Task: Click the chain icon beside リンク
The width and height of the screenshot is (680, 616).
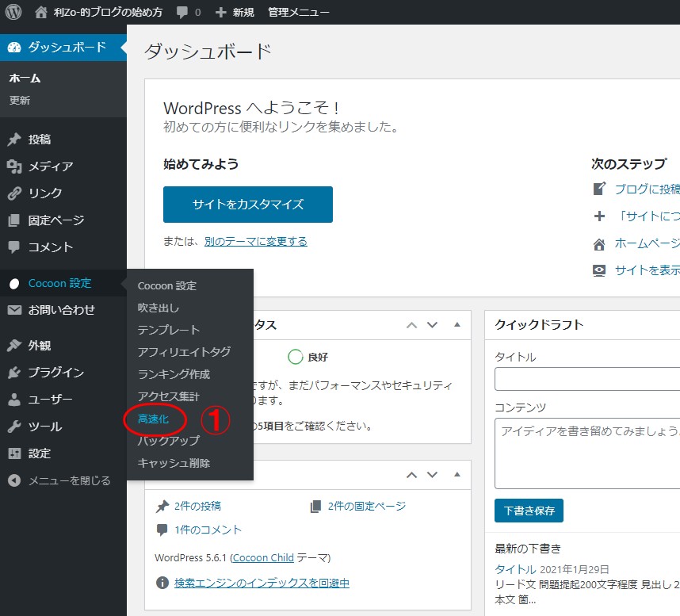Action: (x=14, y=193)
